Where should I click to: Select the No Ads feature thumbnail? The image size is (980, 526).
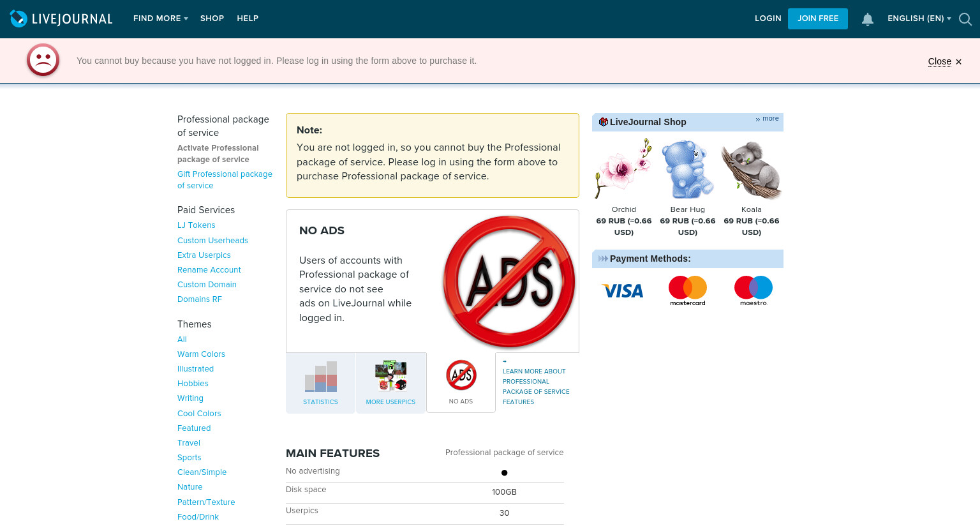[x=461, y=382]
